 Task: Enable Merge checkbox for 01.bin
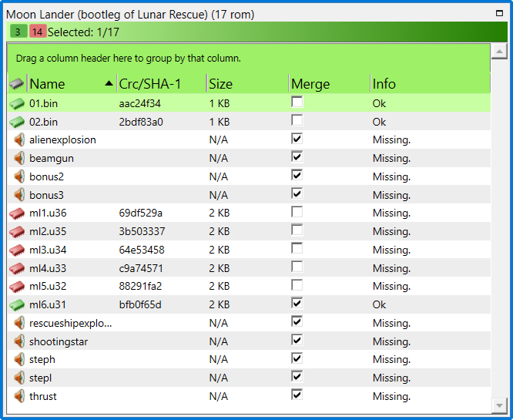pos(297,102)
